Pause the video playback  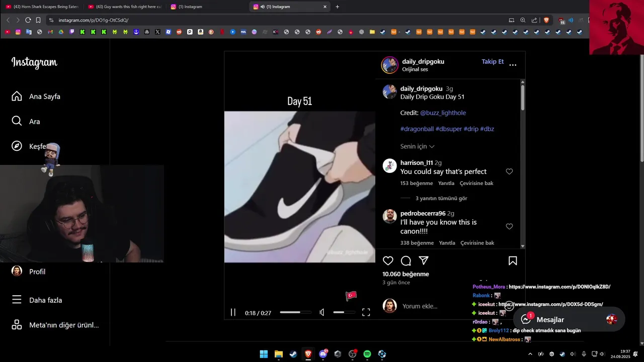point(233,312)
